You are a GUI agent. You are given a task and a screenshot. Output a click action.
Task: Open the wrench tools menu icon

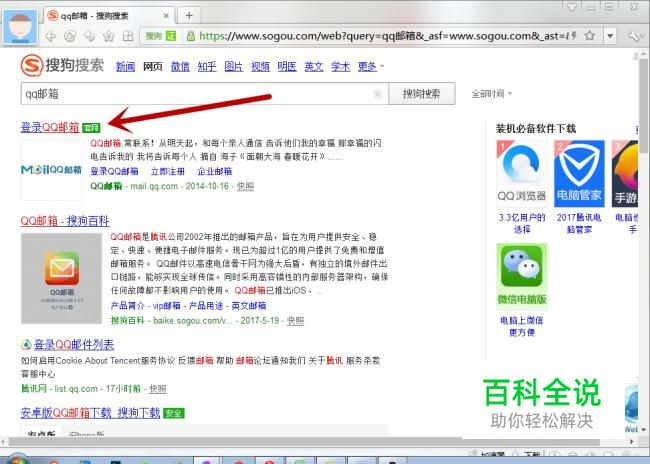tap(634, 36)
